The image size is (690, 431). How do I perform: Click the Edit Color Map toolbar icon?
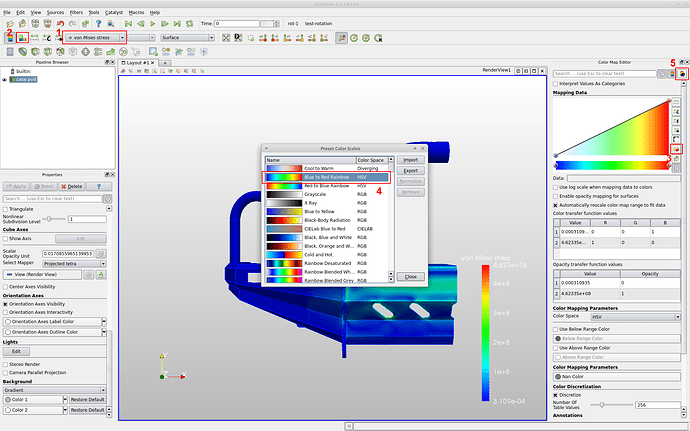tap(20, 37)
